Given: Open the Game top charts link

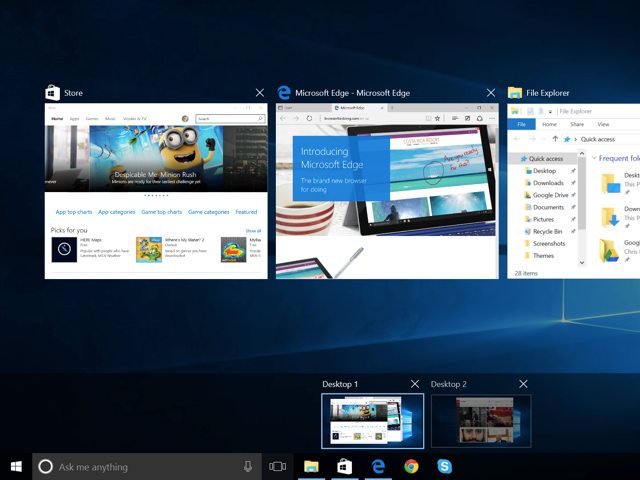Looking at the screenshot, I should pos(162,212).
